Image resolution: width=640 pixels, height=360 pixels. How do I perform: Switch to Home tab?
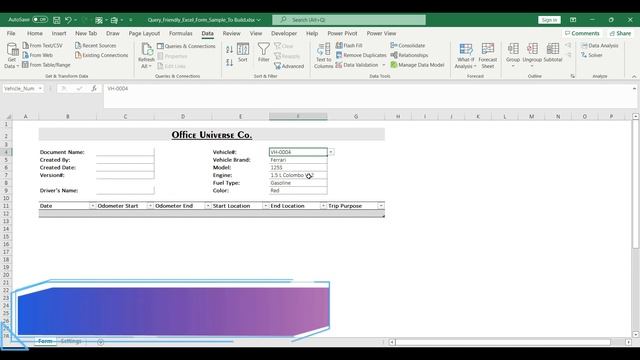click(35, 33)
